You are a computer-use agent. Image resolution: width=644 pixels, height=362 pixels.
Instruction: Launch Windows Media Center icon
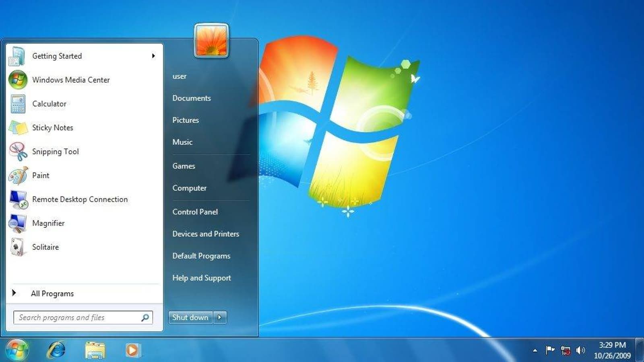tap(18, 80)
